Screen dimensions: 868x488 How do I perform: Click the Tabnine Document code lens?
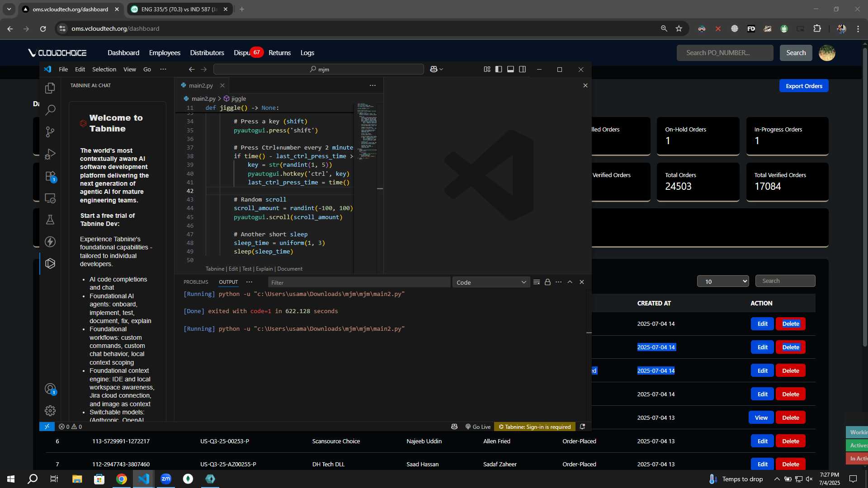click(x=290, y=269)
